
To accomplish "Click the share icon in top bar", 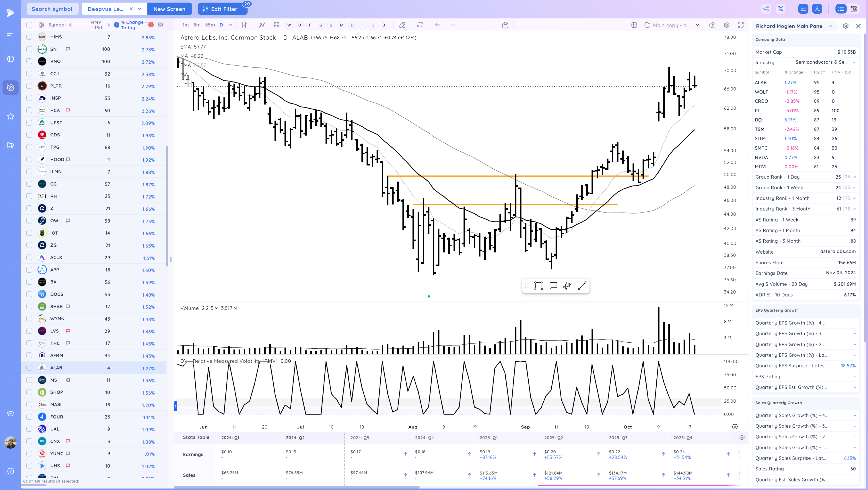I will pos(766,9).
